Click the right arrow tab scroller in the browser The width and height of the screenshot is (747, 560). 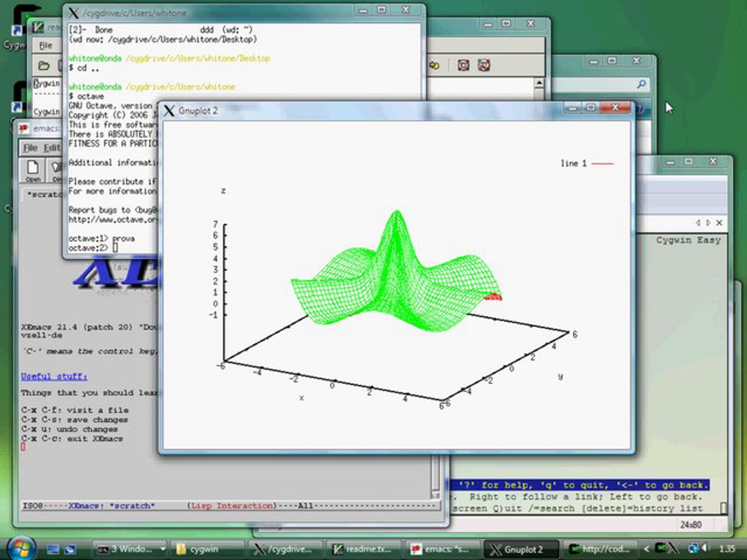point(708,222)
